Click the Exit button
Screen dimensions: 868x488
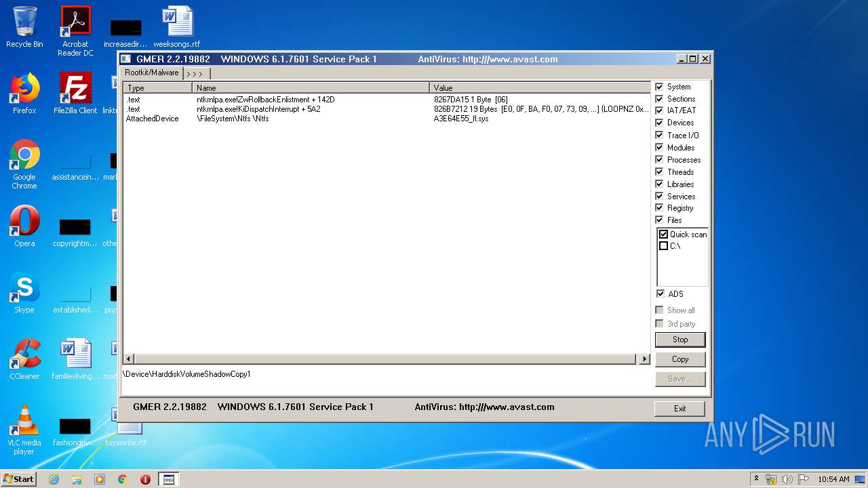coord(679,409)
